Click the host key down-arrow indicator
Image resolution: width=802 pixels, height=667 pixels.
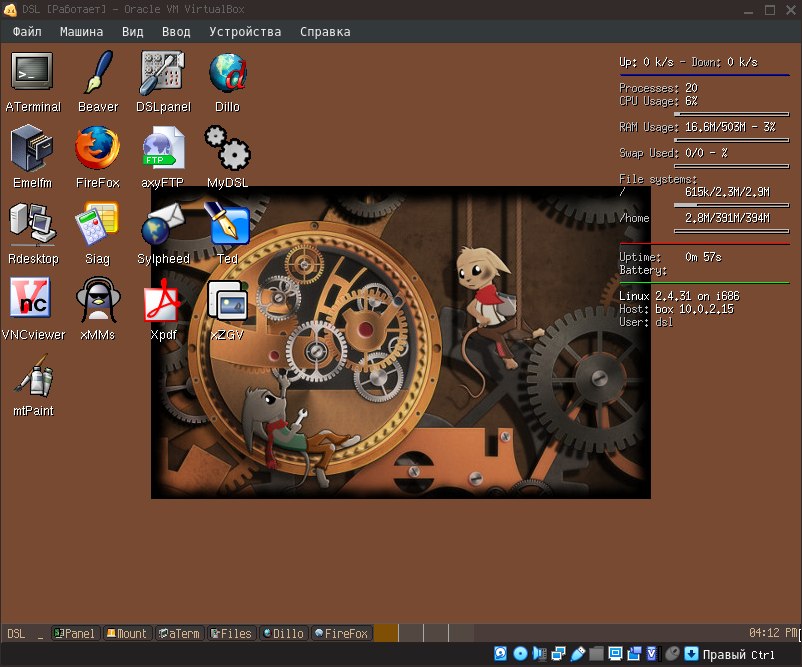click(691, 653)
